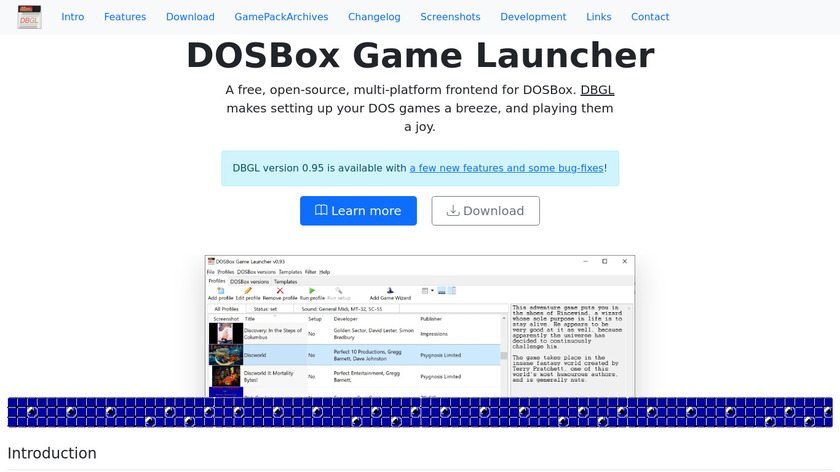Open the Templates menu in the screenshot menu bar
Image resolution: width=840 pixels, height=472 pixels.
(x=290, y=272)
